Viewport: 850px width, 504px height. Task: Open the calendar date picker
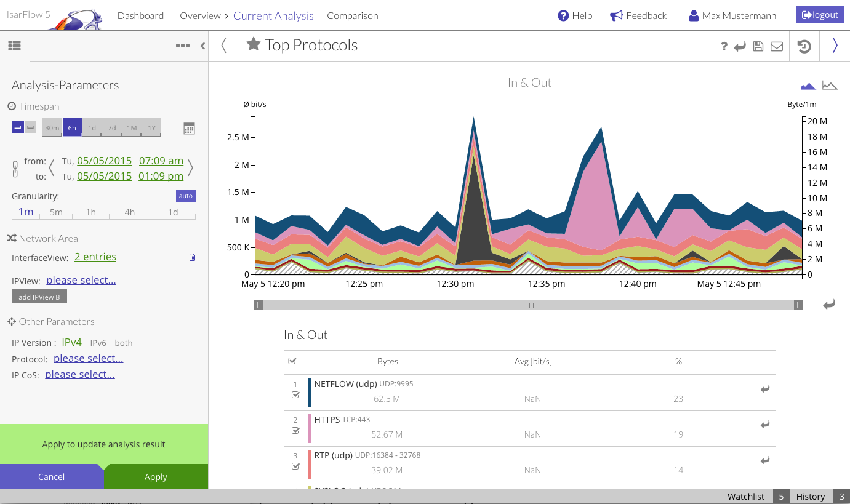coord(189,128)
